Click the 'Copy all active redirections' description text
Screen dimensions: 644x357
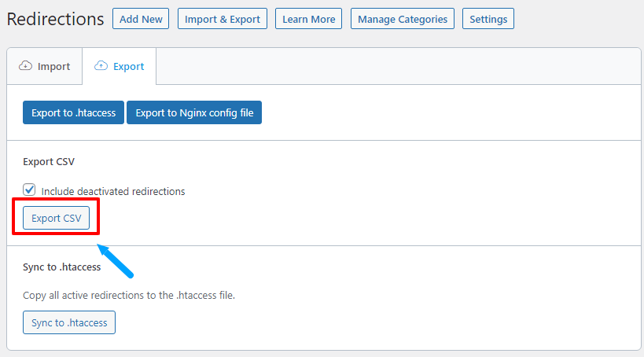click(129, 296)
